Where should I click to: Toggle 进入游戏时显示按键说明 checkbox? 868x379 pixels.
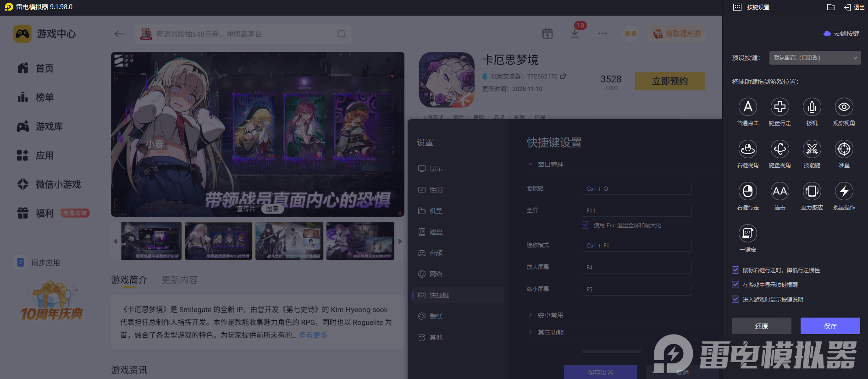(x=735, y=299)
